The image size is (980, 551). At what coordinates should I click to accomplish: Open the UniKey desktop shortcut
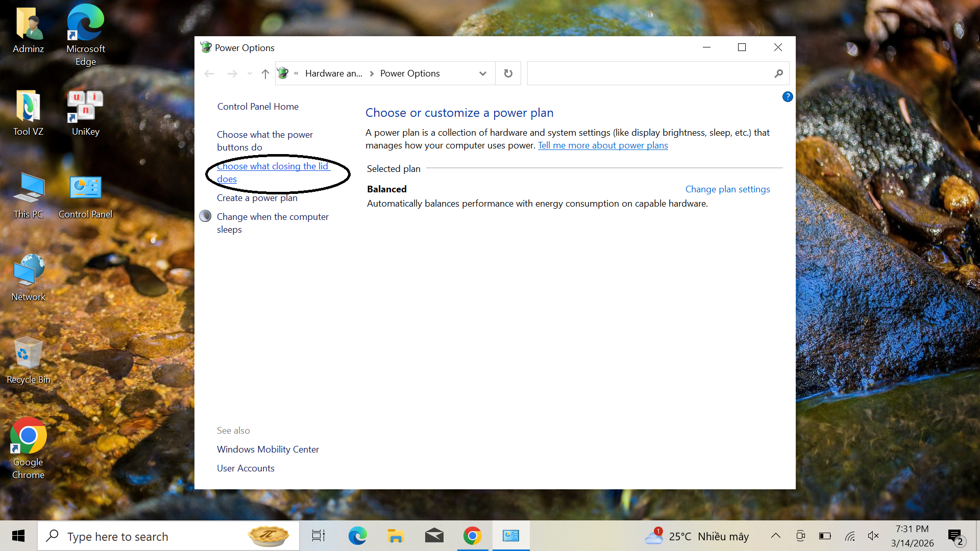85,113
